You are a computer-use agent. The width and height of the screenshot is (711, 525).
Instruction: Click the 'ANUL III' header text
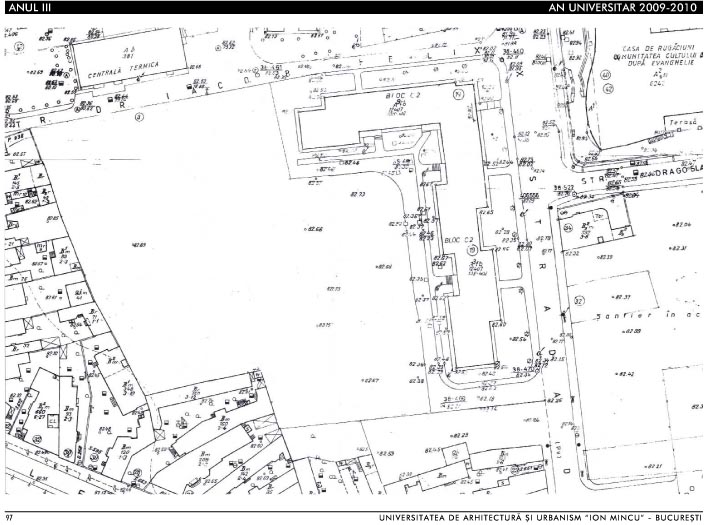(27, 8)
